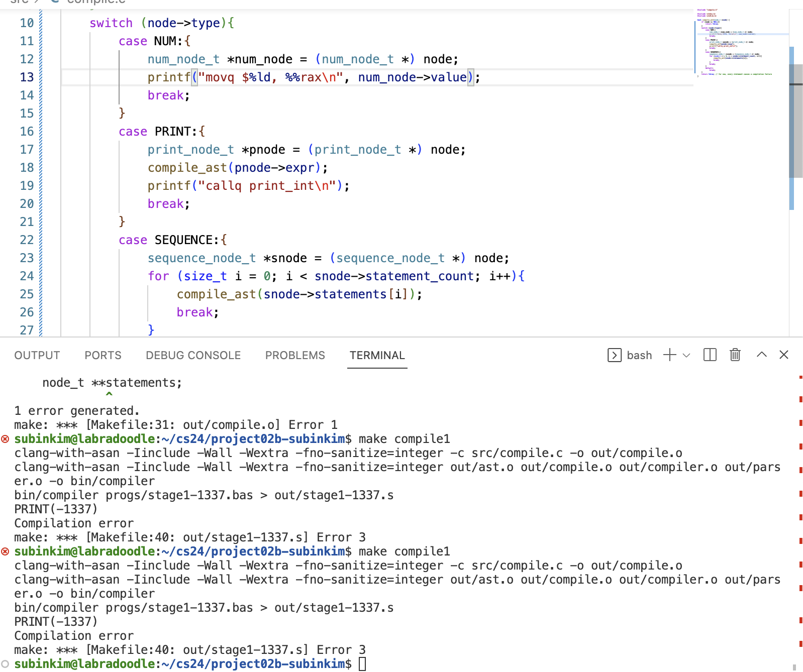Click '1 error generated.' in terminal

[x=77, y=411]
